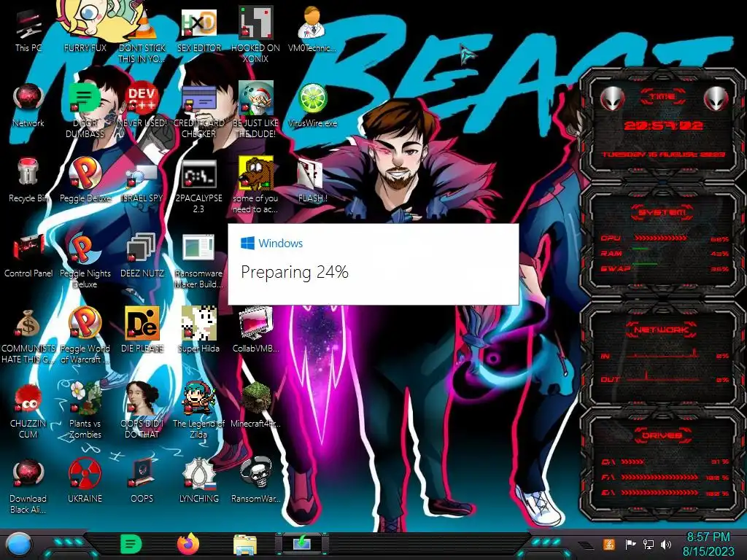
Task: Launch Firefox from the taskbar
Action: (x=188, y=544)
